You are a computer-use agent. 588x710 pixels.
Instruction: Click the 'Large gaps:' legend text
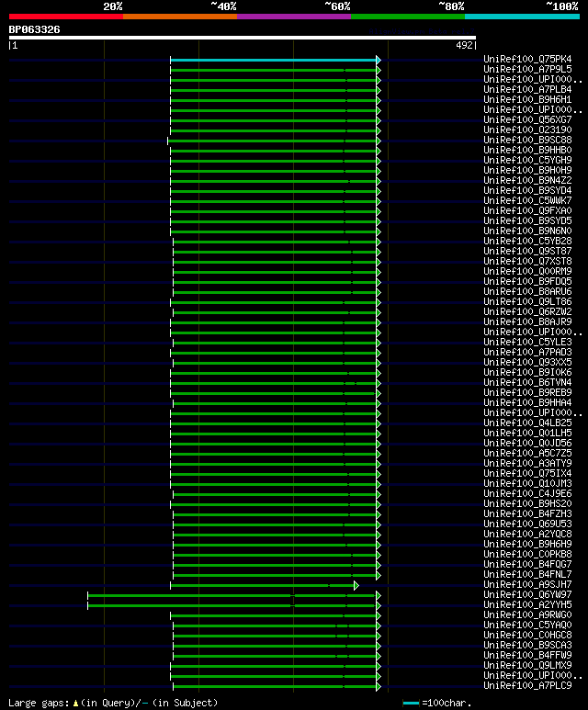tap(39, 704)
